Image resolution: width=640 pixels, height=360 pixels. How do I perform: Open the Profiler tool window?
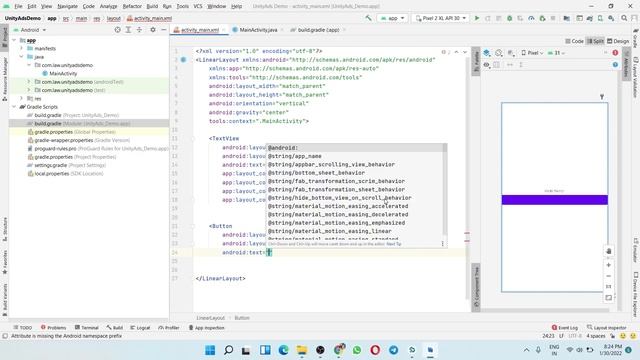coord(169,327)
